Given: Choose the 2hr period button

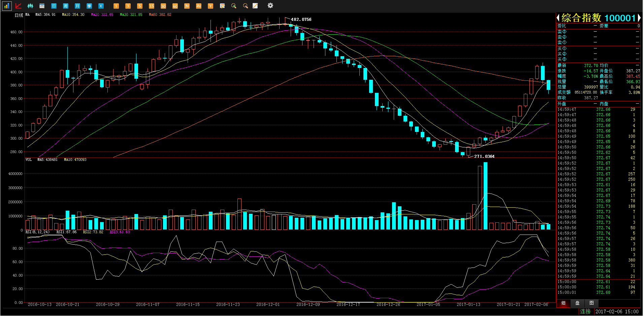Looking at the screenshot, I should [x=187, y=6].
